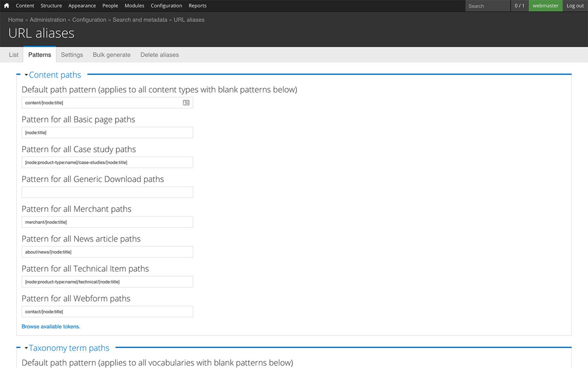Click the Taxonomy term paths legend title
The width and height of the screenshot is (588, 368).
click(x=69, y=348)
